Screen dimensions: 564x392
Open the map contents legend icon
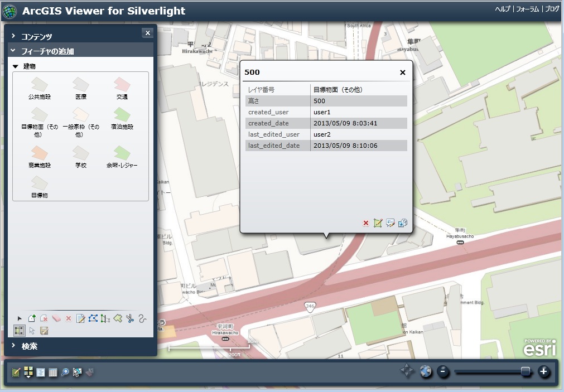point(41,372)
